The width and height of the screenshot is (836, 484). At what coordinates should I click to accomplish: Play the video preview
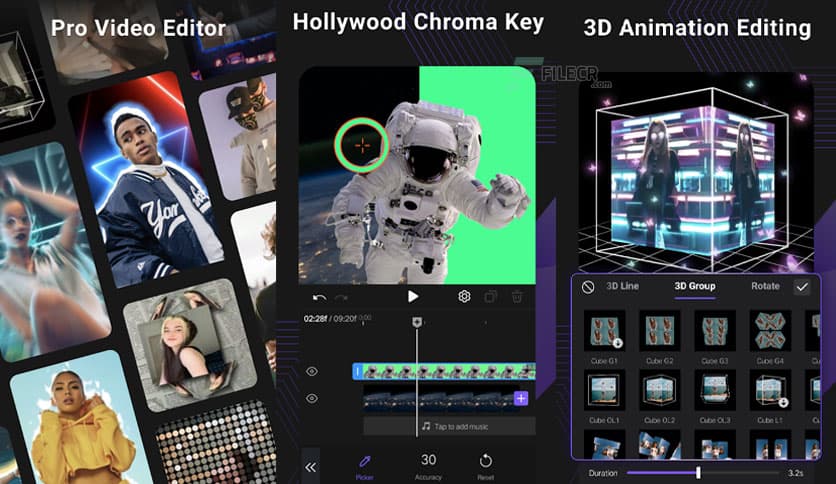(413, 296)
